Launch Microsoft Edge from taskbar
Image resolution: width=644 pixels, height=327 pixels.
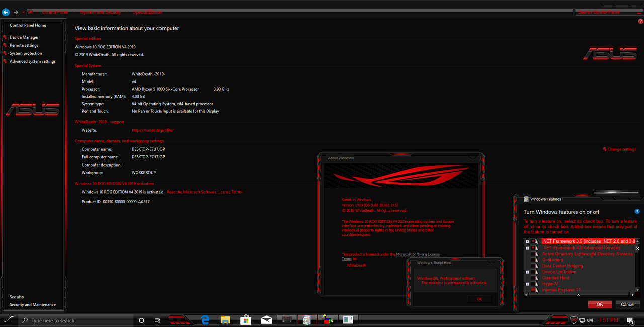pyautogui.click(x=205, y=320)
